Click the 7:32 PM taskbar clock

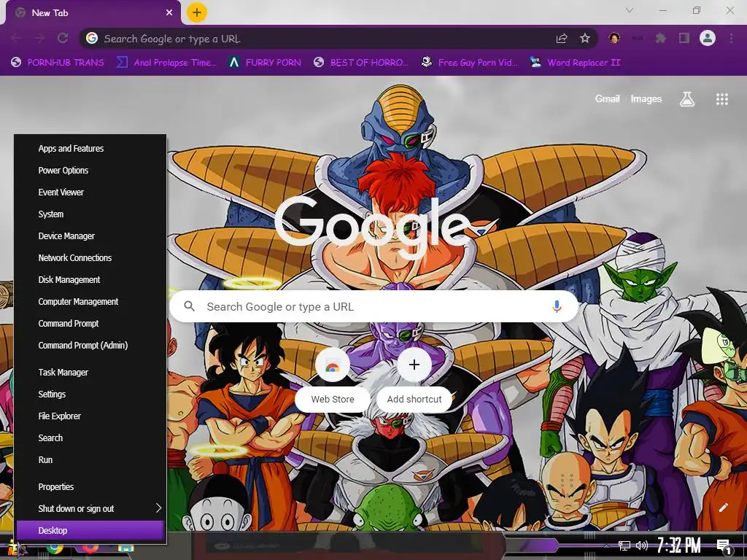coord(679,545)
